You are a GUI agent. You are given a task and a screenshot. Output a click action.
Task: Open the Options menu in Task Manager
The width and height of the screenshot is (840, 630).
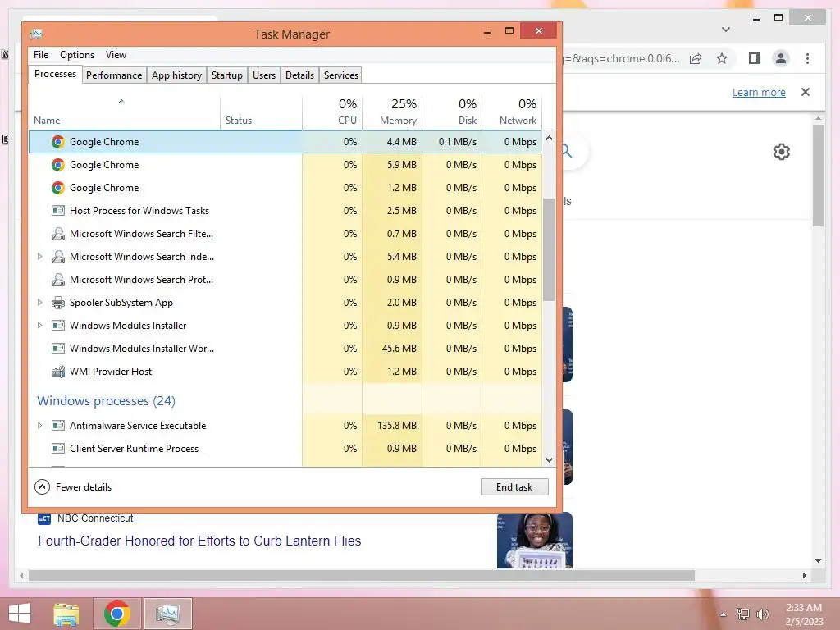pyautogui.click(x=77, y=55)
